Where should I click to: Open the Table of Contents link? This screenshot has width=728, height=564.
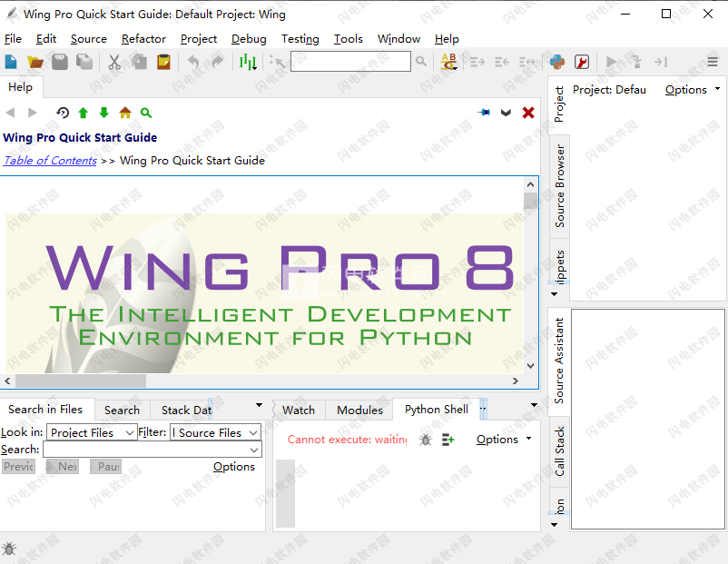49,161
